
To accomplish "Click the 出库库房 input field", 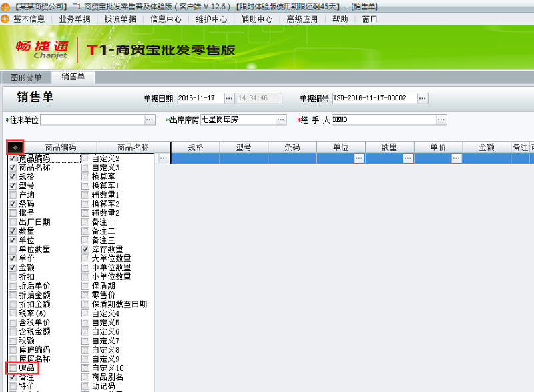I will (238, 120).
